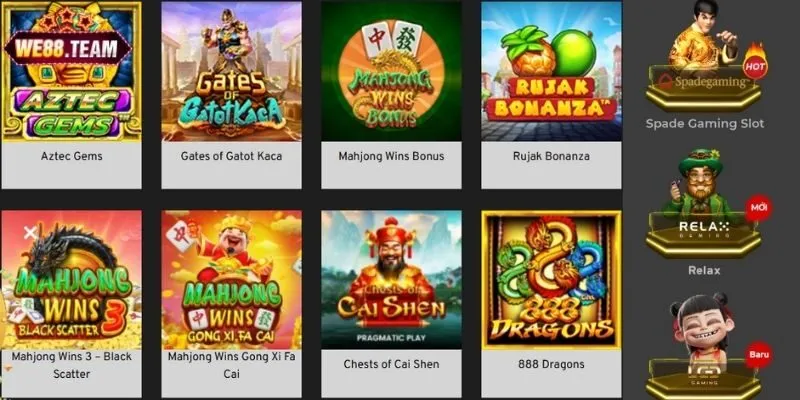Click the WE88.TEAM logo banner

coord(67,48)
